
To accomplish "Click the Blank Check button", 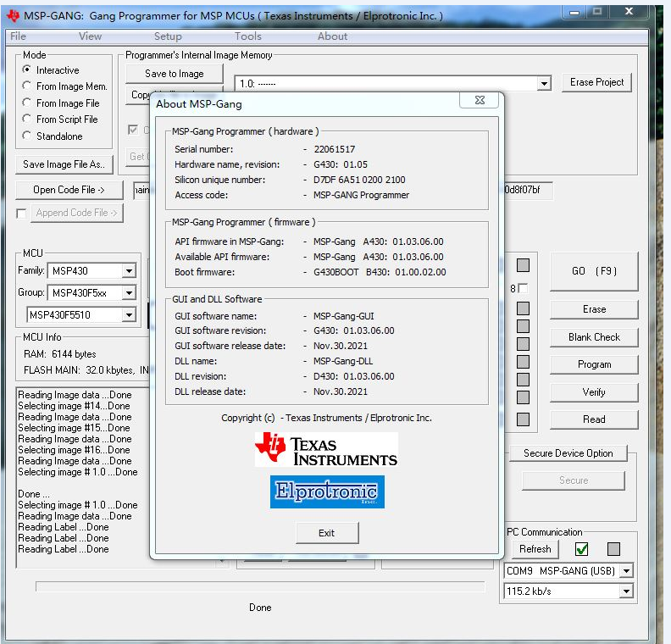I will click(594, 337).
